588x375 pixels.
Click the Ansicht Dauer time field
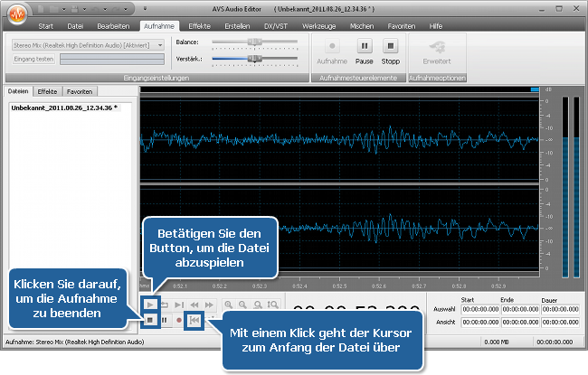pos(561,323)
